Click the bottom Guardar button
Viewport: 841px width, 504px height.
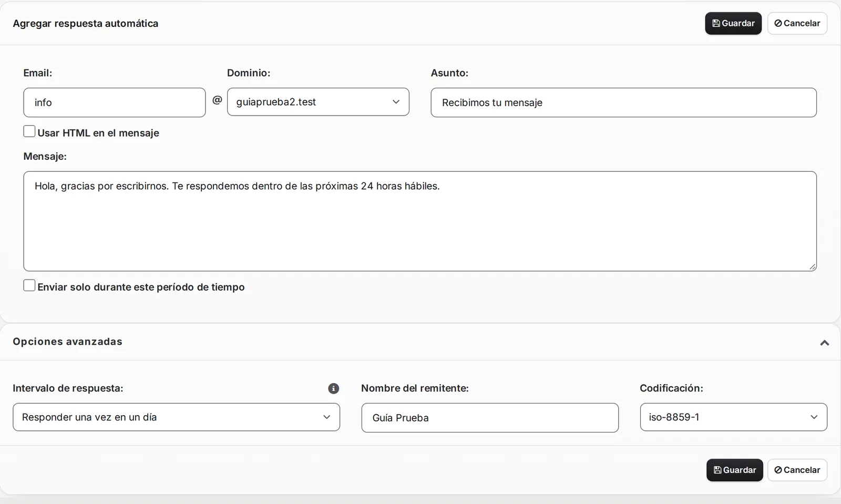tap(734, 470)
